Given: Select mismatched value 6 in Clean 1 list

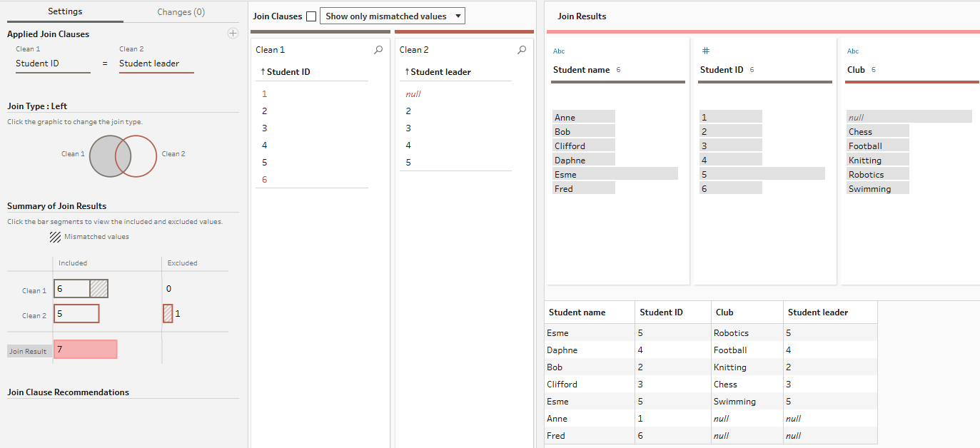Looking at the screenshot, I should tap(265, 180).
